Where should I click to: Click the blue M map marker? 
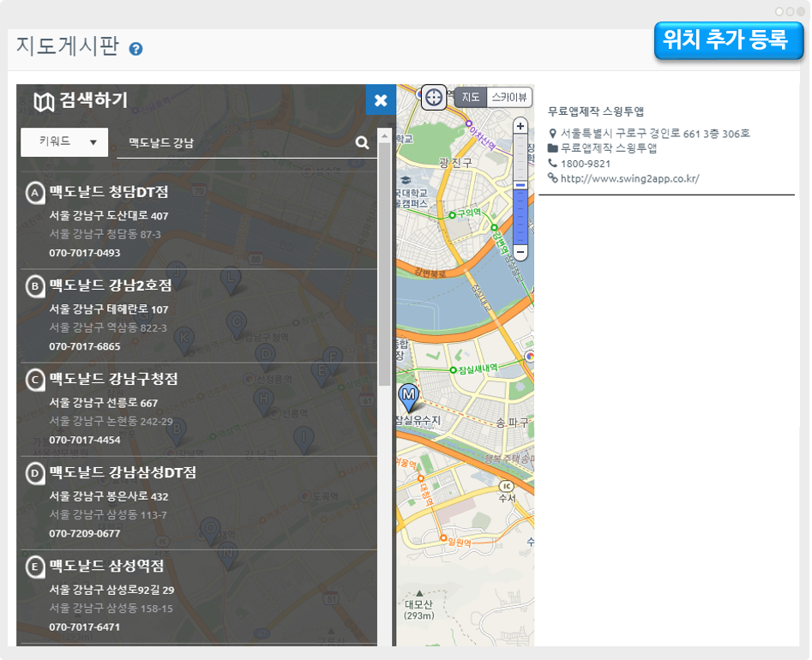tap(409, 396)
